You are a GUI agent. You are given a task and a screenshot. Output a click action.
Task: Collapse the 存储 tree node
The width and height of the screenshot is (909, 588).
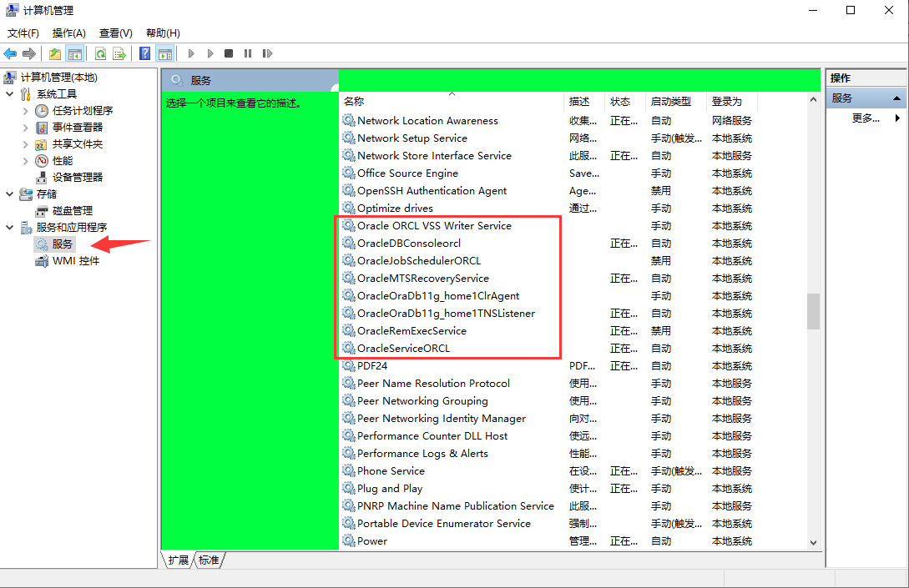point(10,194)
